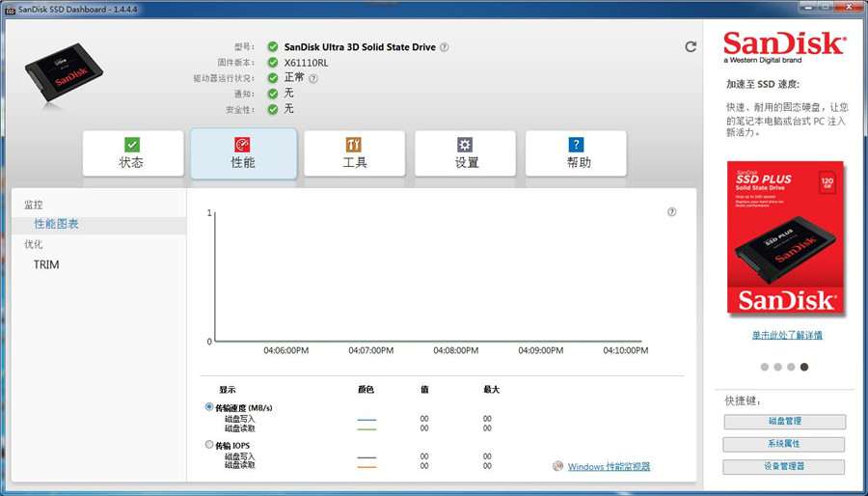
Task: Select 性能图表 in the left sidebar
Action: pyautogui.click(x=57, y=224)
